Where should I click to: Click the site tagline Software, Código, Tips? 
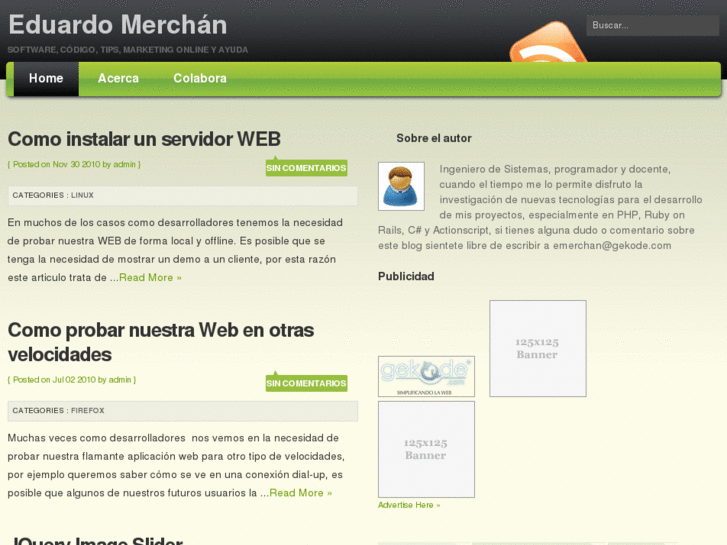tap(128, 50)
